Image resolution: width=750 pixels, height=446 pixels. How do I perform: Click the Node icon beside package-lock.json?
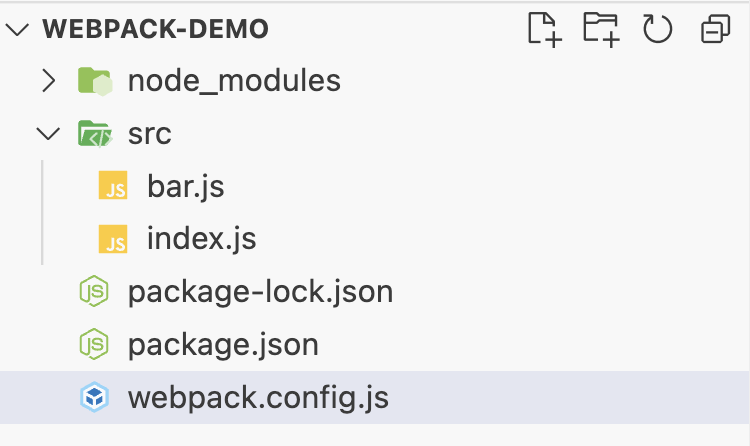[x=94, y=291]
